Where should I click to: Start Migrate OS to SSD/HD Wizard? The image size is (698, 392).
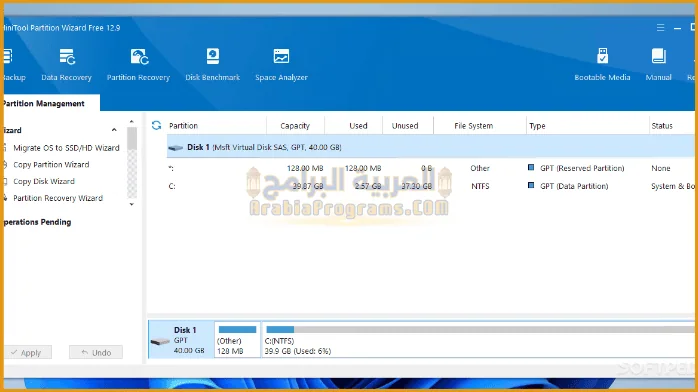tap(66, 148)
